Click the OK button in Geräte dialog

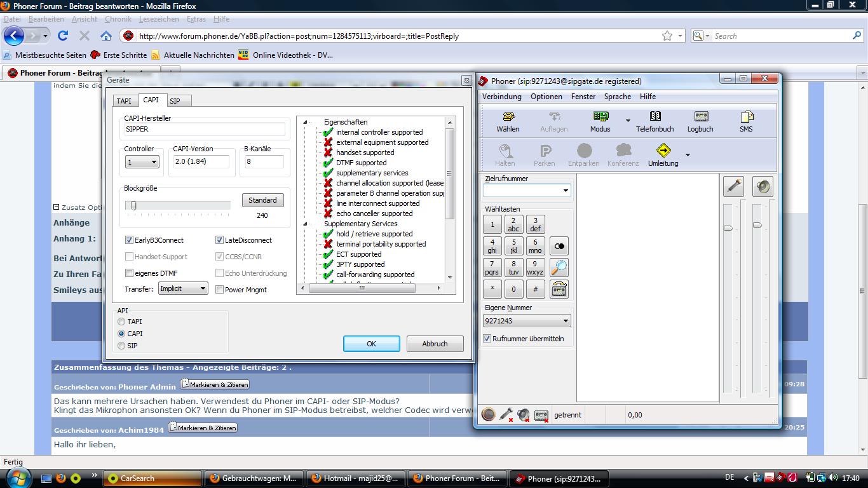[371, 344]
